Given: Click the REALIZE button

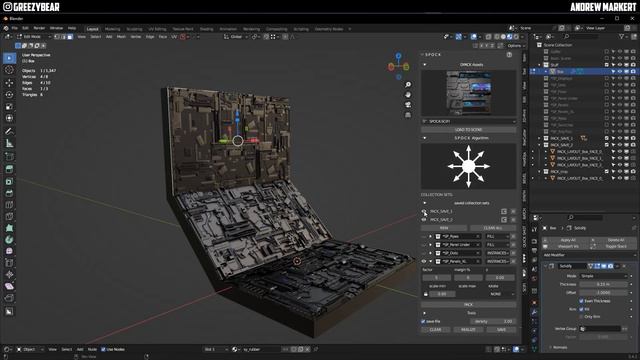Looking at the screenshot, I should tap(468, 330).
